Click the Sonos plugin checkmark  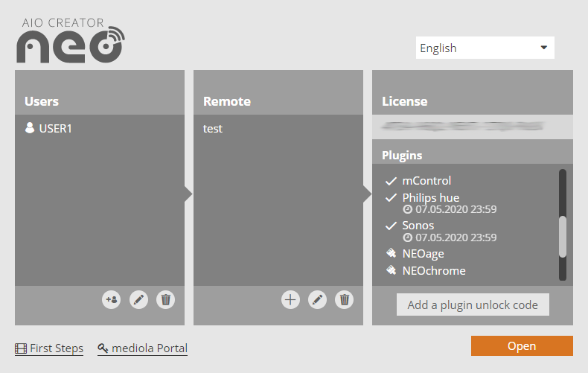[391, 226]
